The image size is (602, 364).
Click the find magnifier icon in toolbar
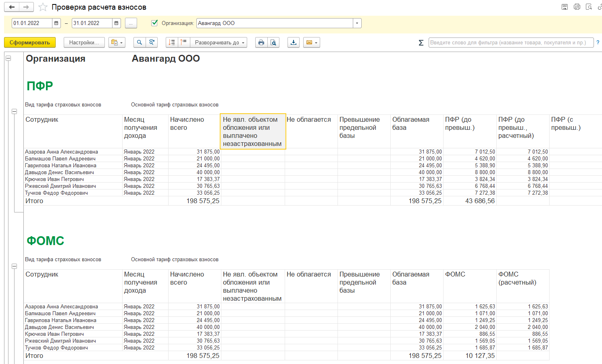140,42
